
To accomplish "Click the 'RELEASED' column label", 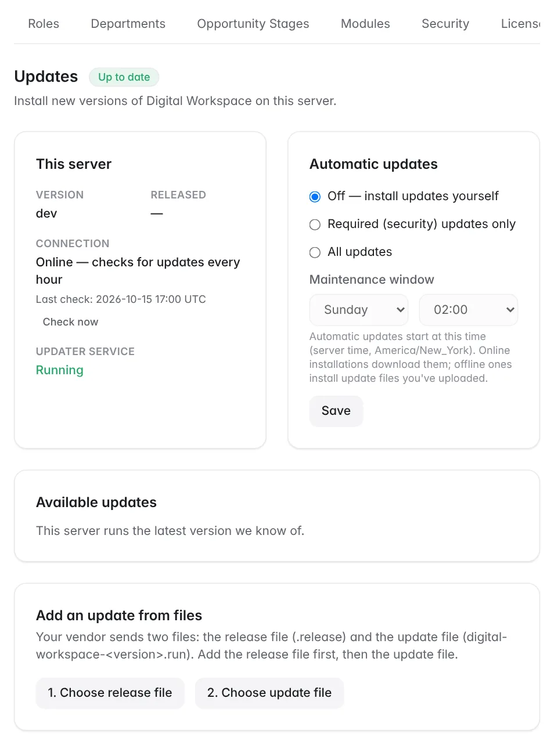I will tap(178, 195).
